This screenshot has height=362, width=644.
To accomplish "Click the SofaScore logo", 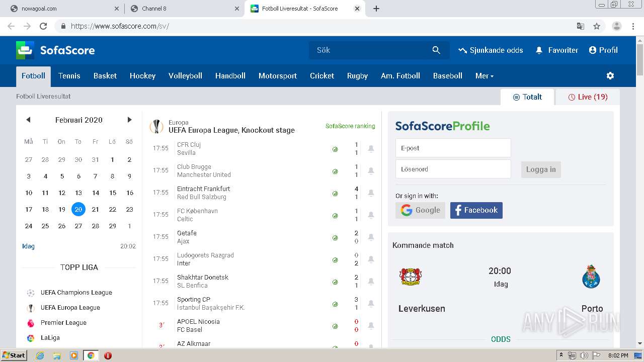I will click(55, 50).
